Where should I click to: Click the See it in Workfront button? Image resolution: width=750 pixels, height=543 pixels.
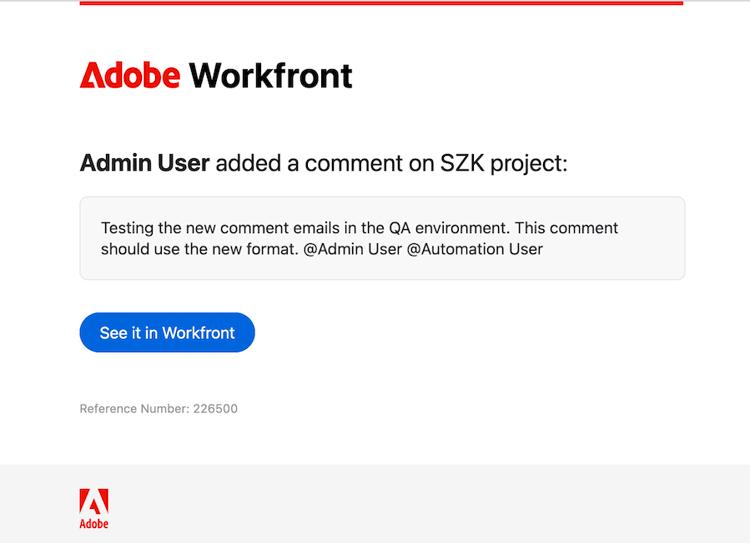click(x=167, y=332)
